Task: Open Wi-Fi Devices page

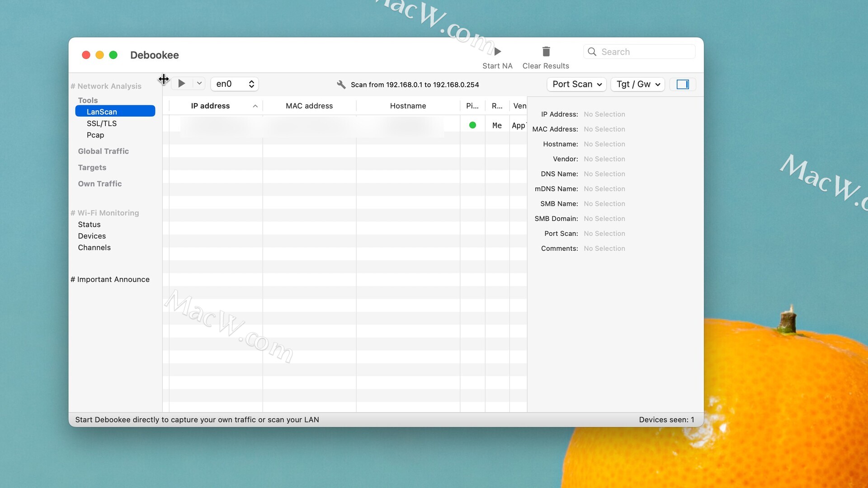Action: click(x=92, y=236)
